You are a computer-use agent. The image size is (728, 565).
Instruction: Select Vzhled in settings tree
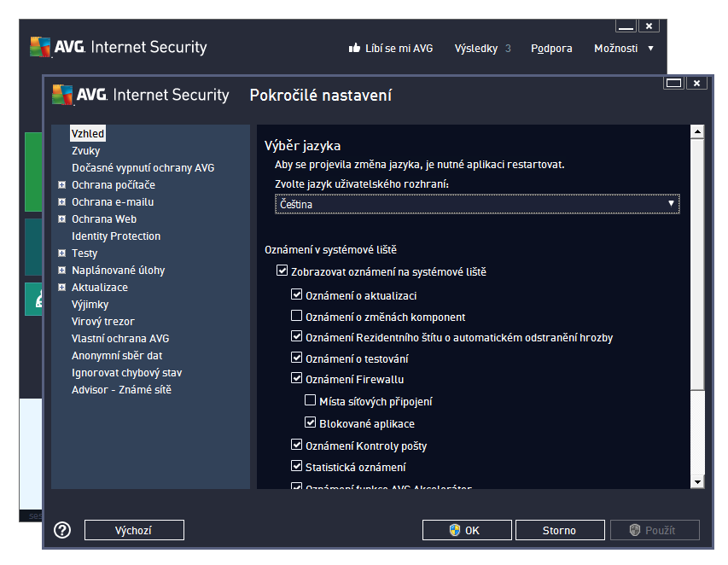(88, 134)
